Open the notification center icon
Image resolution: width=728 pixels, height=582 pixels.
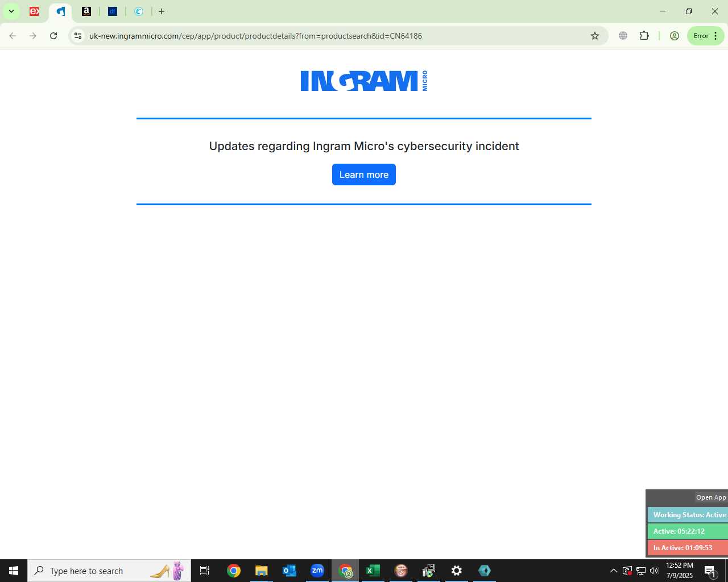click(x=710, y=571)
